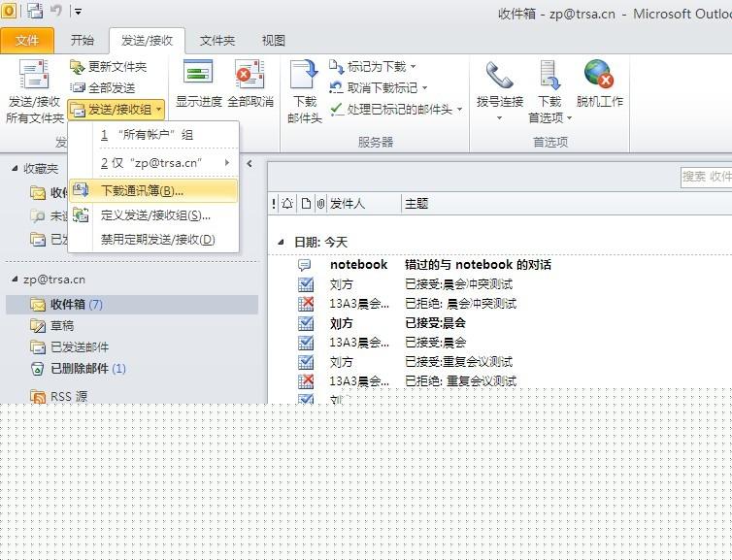Click the 已删除邮件 trash icon

pos(37,369)
